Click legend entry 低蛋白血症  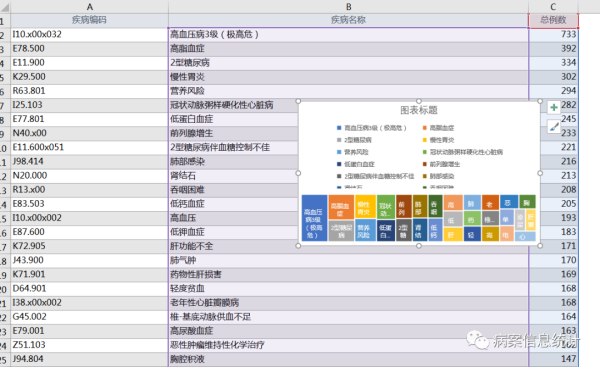(356, 164)
